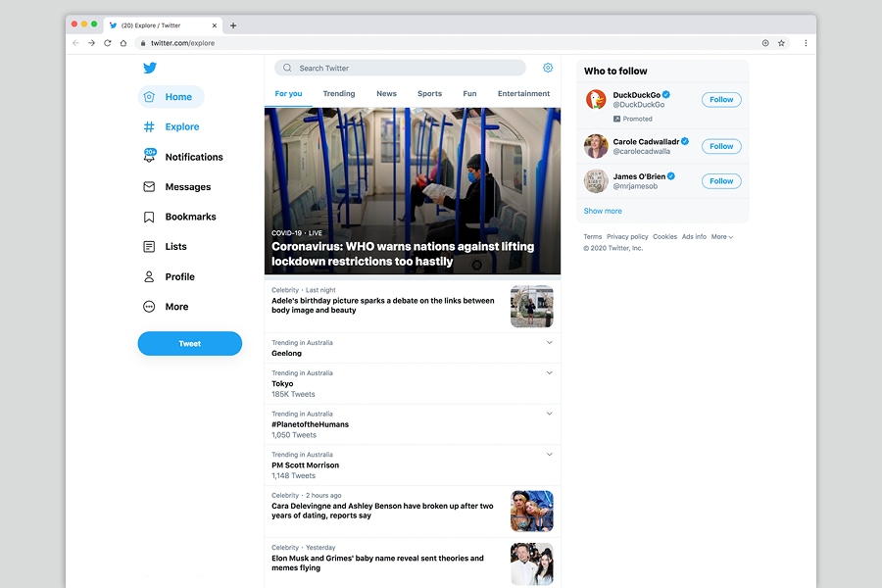Click DuckDuckGo avatar
Viewport: 882px width, 588px height.
(596, 100)
